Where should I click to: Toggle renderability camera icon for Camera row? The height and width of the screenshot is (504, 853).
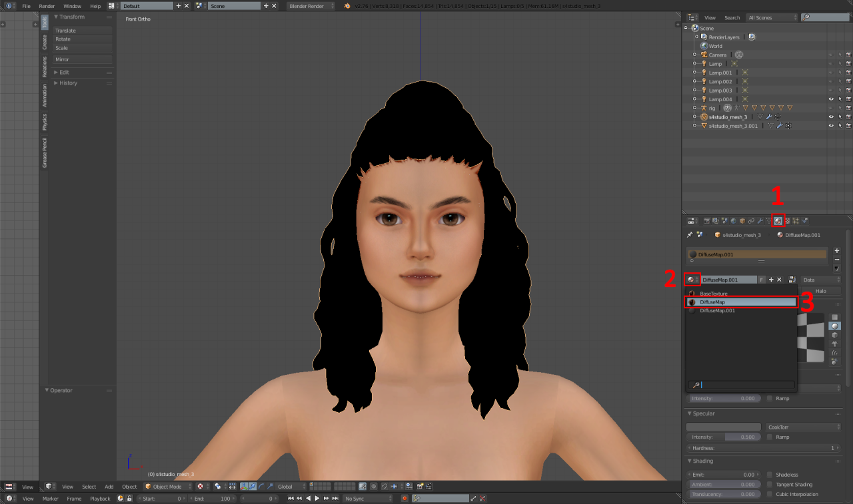(848, 55)
